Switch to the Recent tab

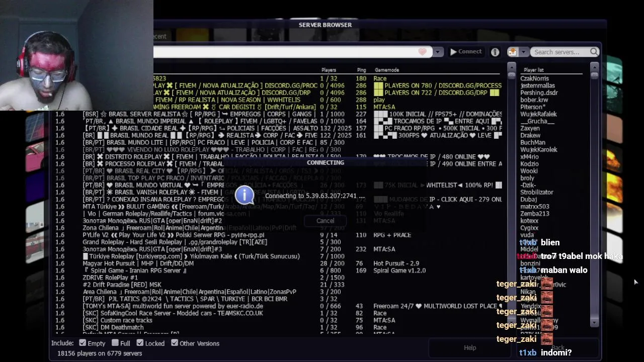pos(159,36)
